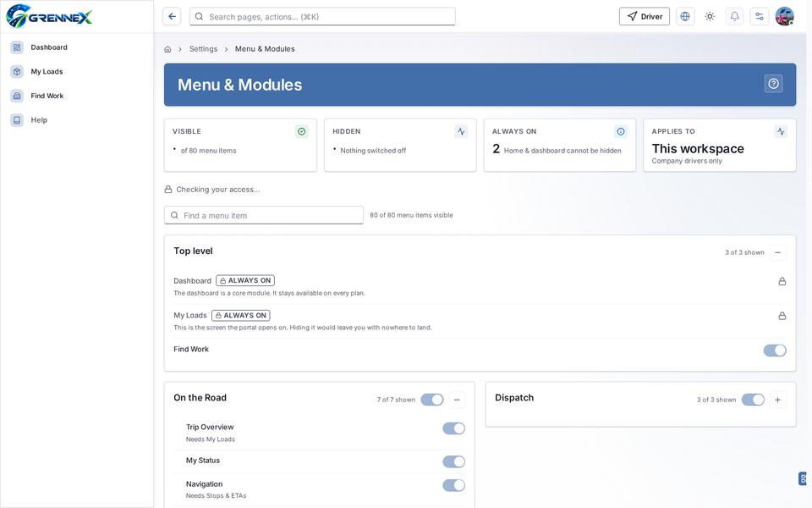Open Help in the sidebar
The width and height of the screenshot is (812, 508).
(x=77, y=120)
